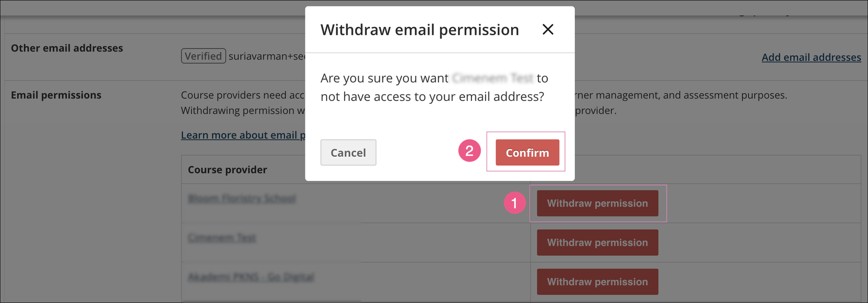The height and width of the screenshot is (303, 868).
Task: Click the Withdraw email permission dialog title
Action: point(419,30)
